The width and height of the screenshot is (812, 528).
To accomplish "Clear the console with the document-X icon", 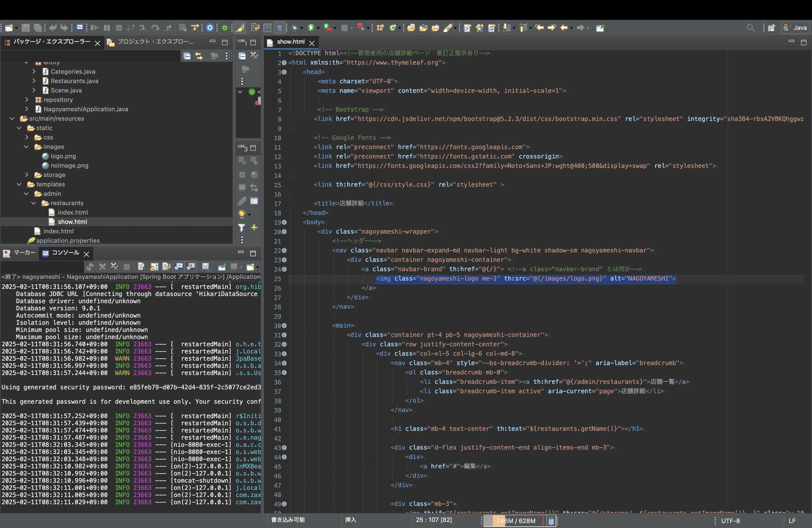I will point(142,266).
